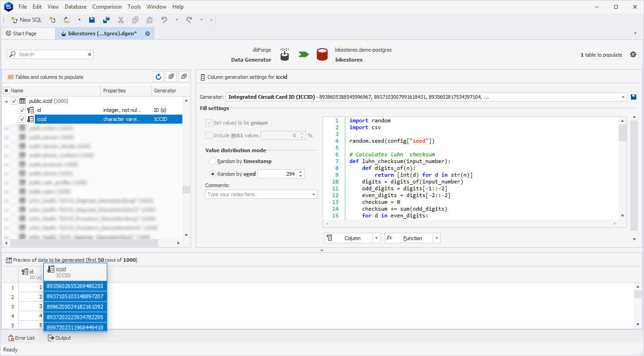Open the Comparison menu
The width and height of the screenshot is (644, 356).
(107, 7)
